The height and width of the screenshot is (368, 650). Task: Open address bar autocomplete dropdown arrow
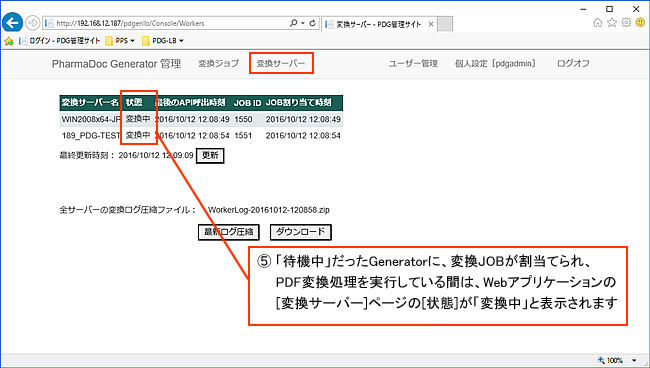(x=303, y=23)
